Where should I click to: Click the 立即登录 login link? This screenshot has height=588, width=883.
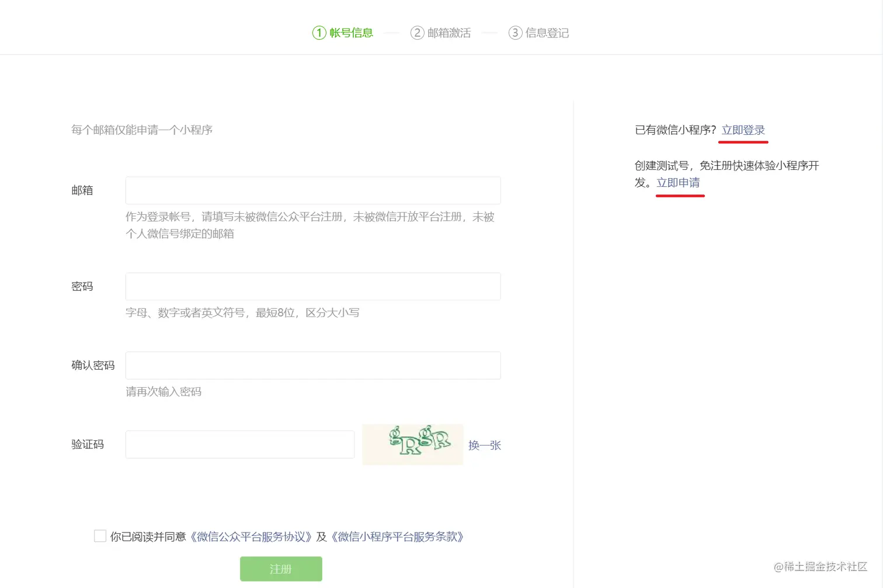(x=743, y=130)
